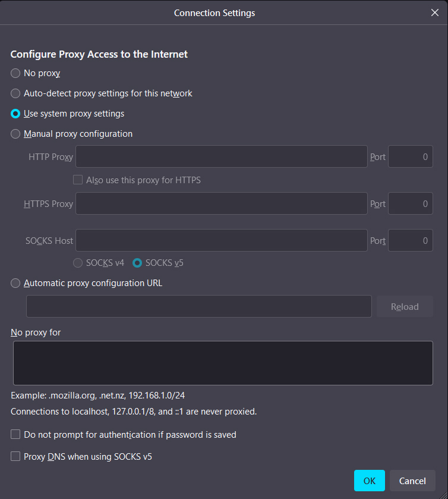
Task: Enable Manual proxy configuration
Action: point(15,133)
